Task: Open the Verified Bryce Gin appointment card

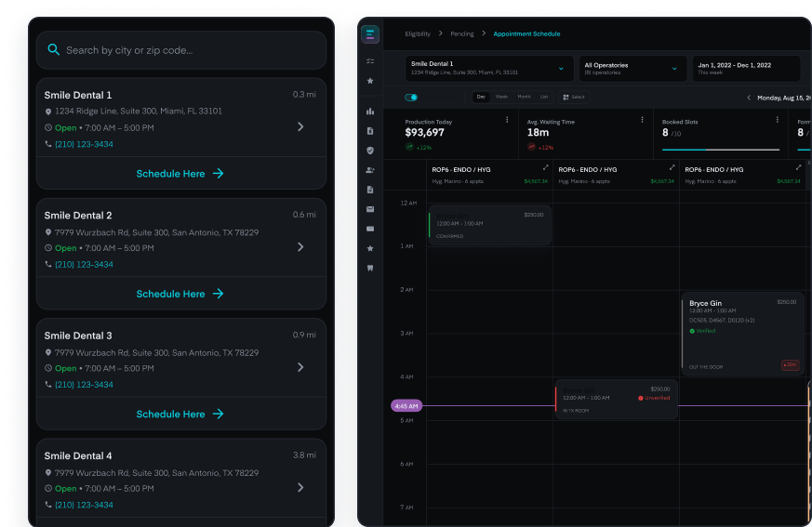Action: tap(743, 334)
